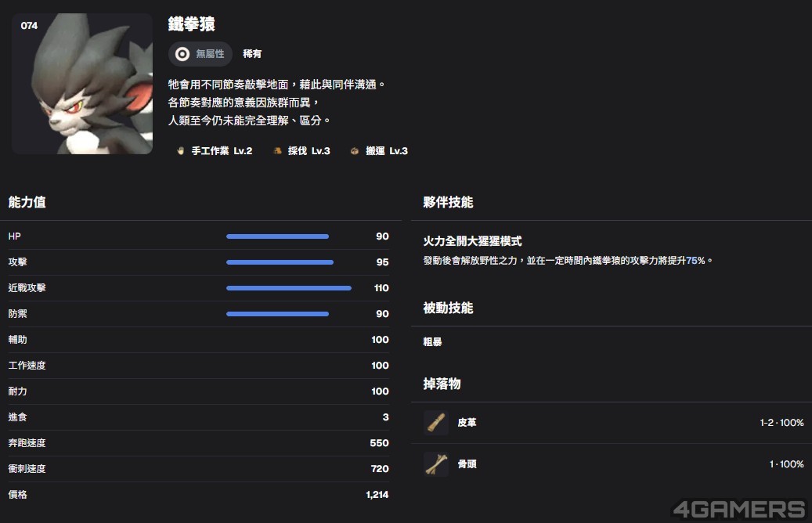Click the 攻擊 stat bar
The image size is (812, 523).
[x=280, y=262]
